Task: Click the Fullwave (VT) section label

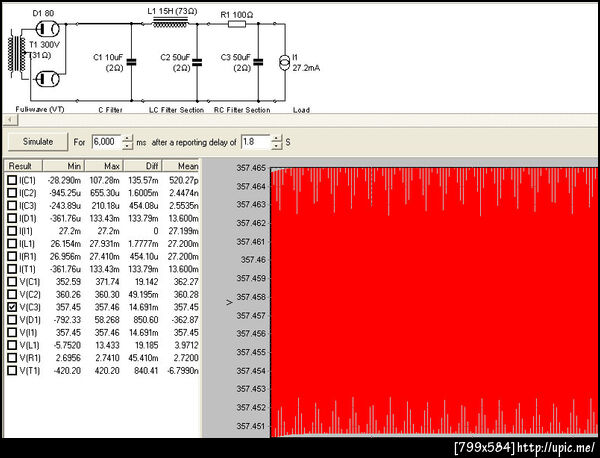Action: [40, 109]
